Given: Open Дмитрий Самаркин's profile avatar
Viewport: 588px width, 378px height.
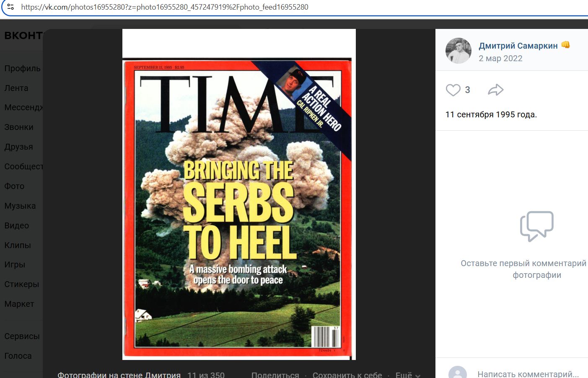Looking at the screenshot, I should (458, 51).
